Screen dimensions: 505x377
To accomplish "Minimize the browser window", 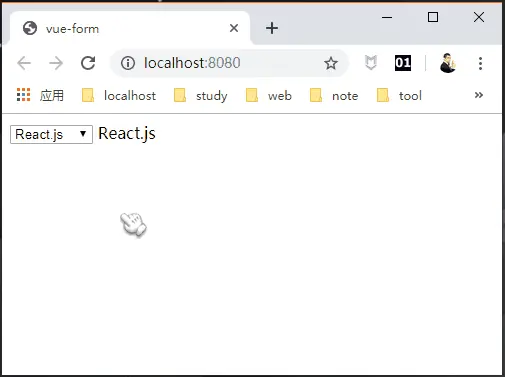I will pos(387,17).
